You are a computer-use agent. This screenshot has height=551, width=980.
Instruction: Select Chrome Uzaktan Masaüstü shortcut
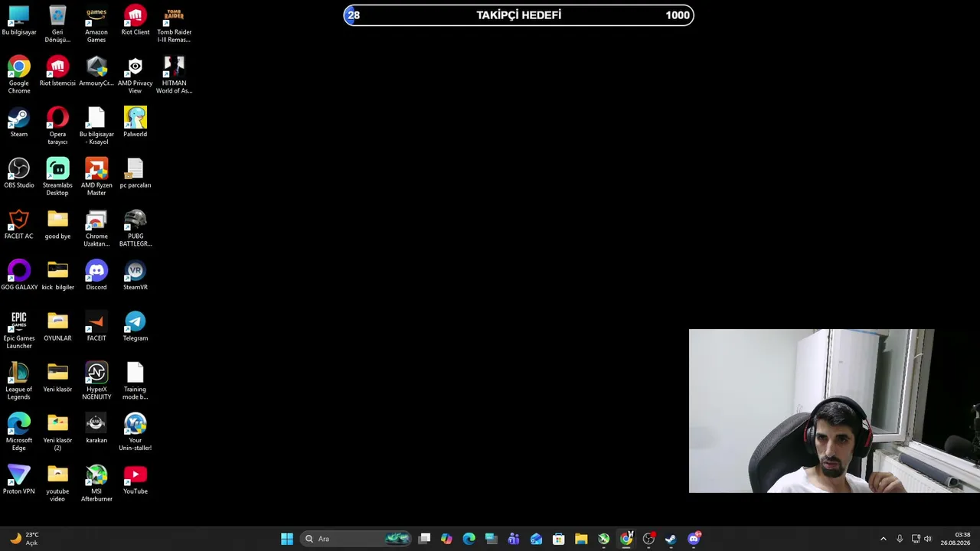click(96, 229)
